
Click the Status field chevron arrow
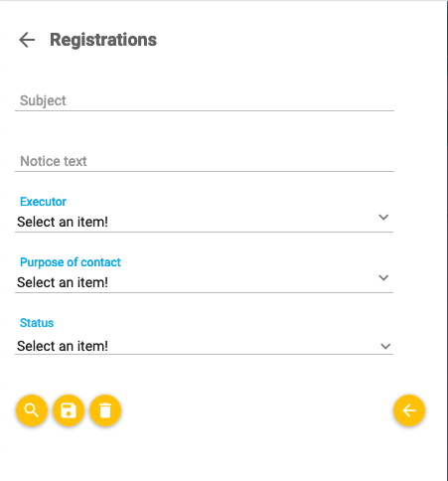click(x=385, y=347)
